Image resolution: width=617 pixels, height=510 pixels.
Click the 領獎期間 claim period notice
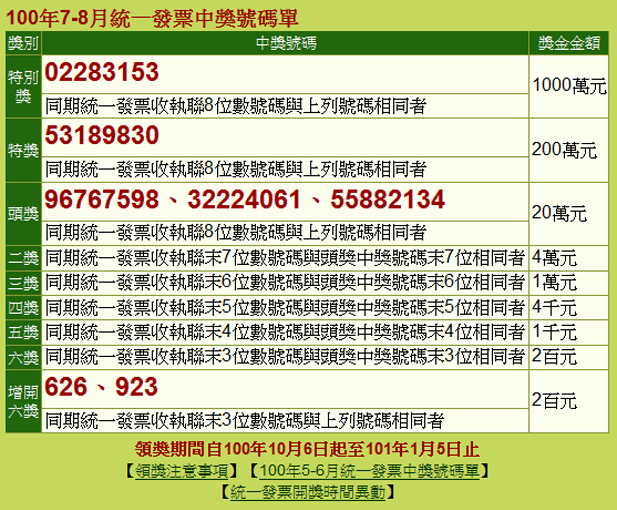point(307,449)
